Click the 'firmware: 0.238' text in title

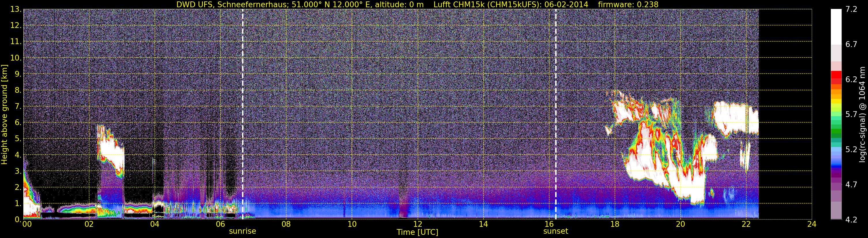click(628, 5)
